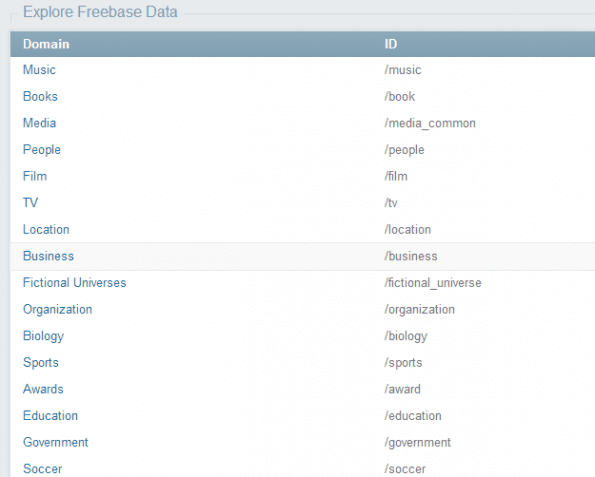Open the Government domain

pos(55,442)
